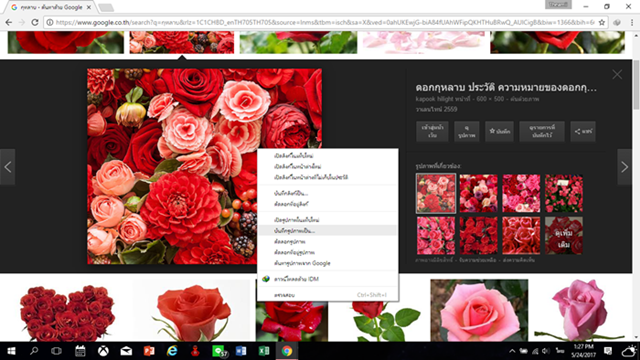Click the site info icon in the address bar
640x360 pixels.
coord(49,22)
